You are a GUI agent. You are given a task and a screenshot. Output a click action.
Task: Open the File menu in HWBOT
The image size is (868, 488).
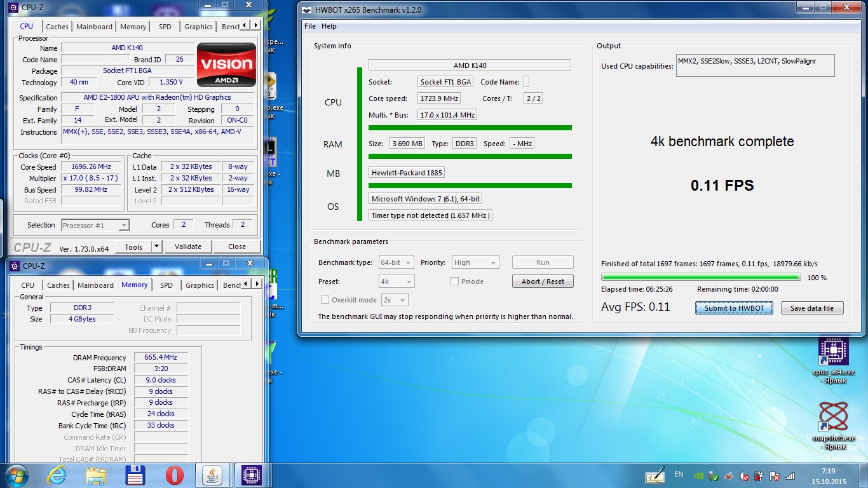coord(310,26)
